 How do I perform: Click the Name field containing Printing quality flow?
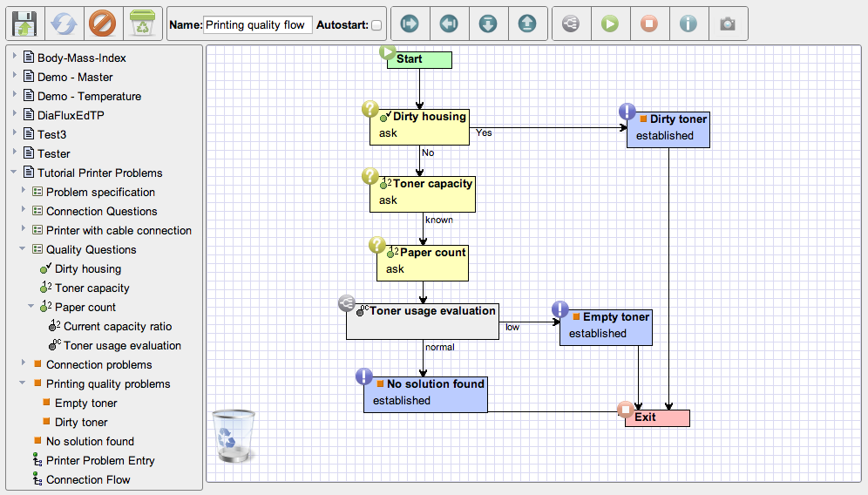(257, 25)
